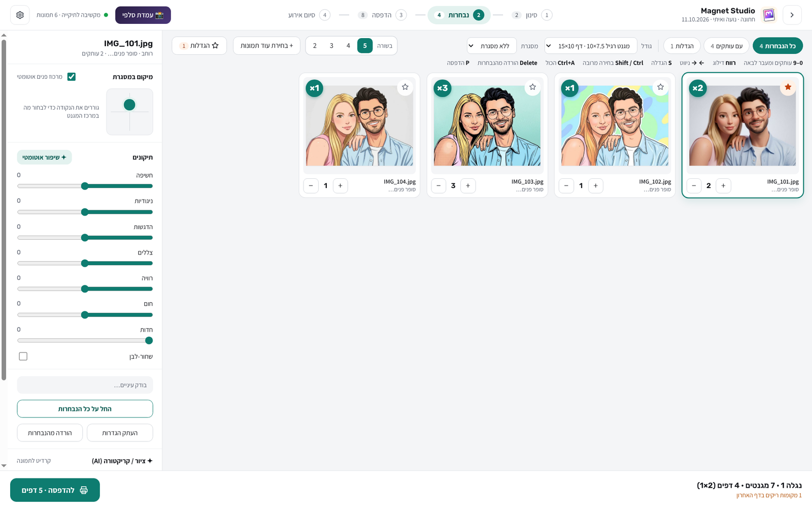Select the כל הנבחרות filter tab
This screenshot has height=509, width=812.
[x=777, y=46]
